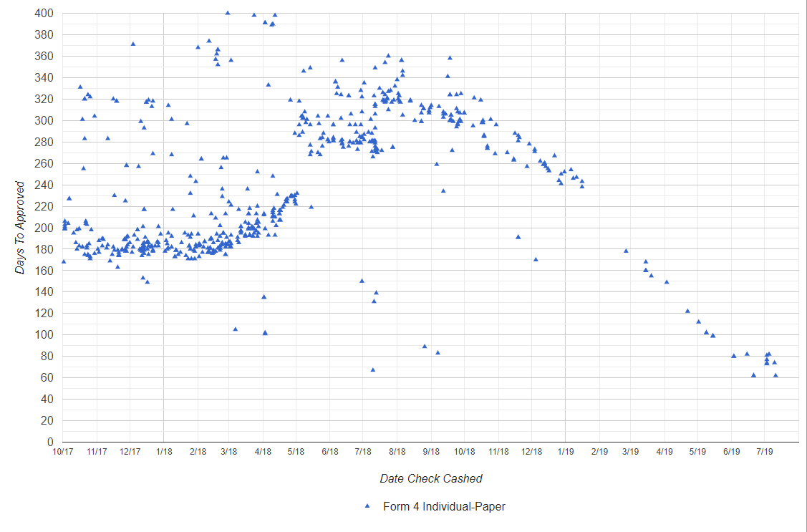This screenshot has height=532, width=807.
Task: Click the 160 y-axis label
Action: (44, 271)
